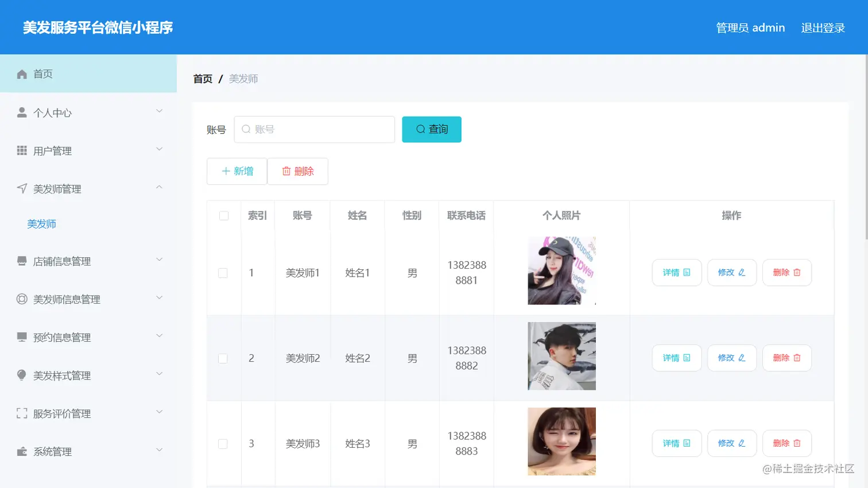Click the bulk 删除 button above table
868x488 pixels.
pyautogui.click(x=298, y=171)
